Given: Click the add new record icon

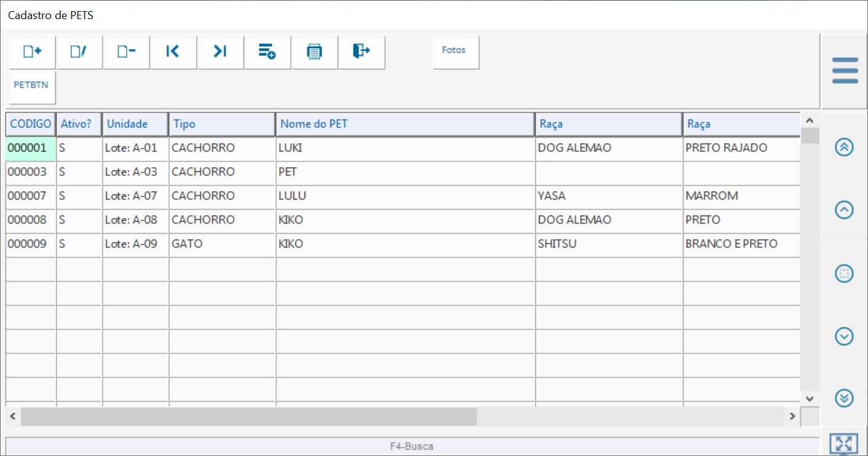Looking at the screenshot, I should click(32, 52).
